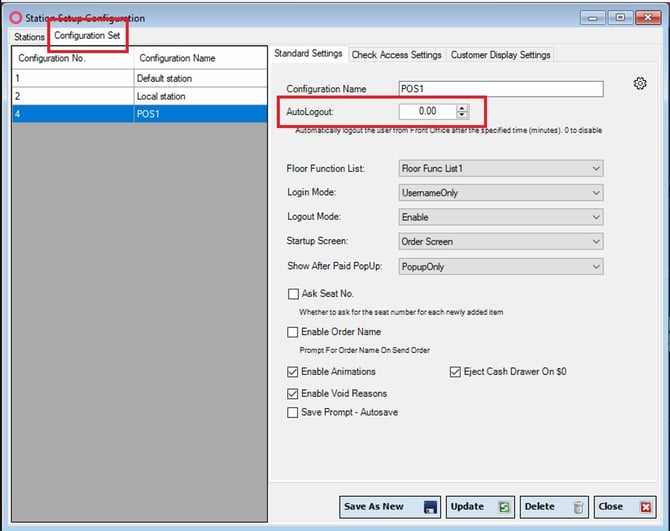Focus the Configuration Name input field

coord(501,89)
